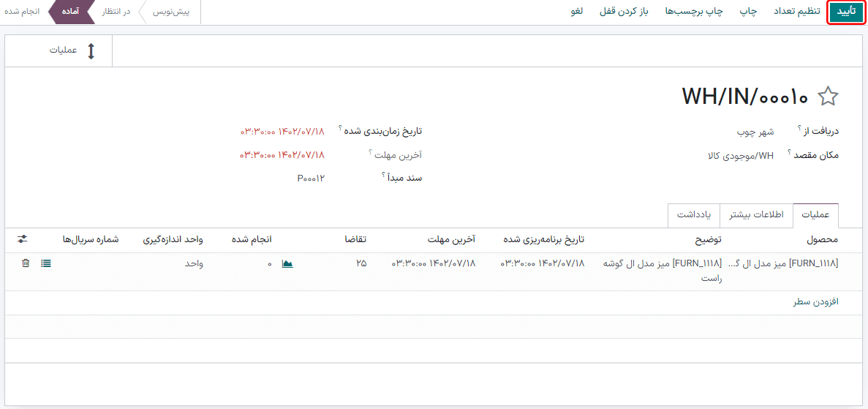Click the چاپ print button
Image resolution: width=868 pixels, height=409 pixels.
coord(749,12)
